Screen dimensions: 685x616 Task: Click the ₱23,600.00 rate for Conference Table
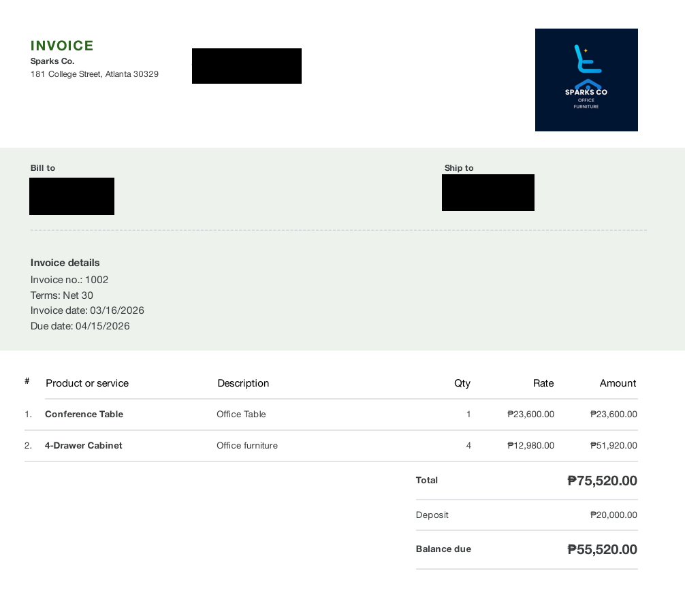coord(531,415)
